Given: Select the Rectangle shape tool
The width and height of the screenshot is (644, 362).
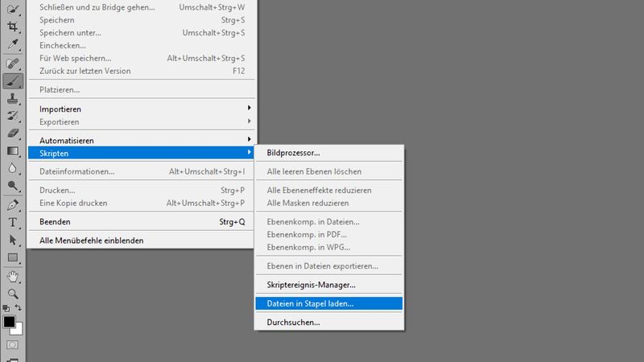Looking at the screenshot, I should (13, 257).
